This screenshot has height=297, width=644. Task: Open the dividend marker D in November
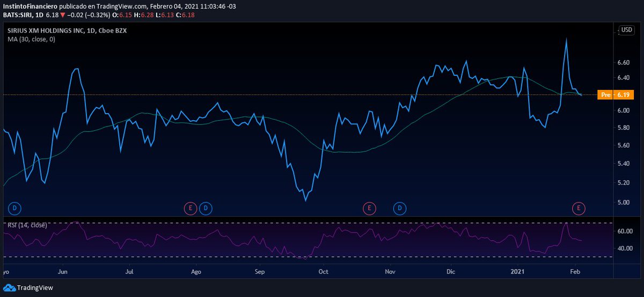pyautogui.click(x=400, y=207)
